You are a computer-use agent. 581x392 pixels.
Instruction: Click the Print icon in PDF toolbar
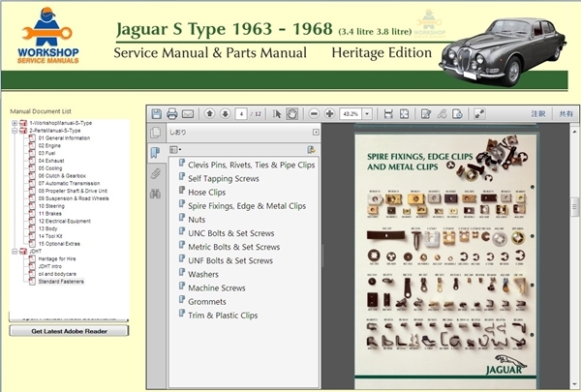tap(172, 114)
